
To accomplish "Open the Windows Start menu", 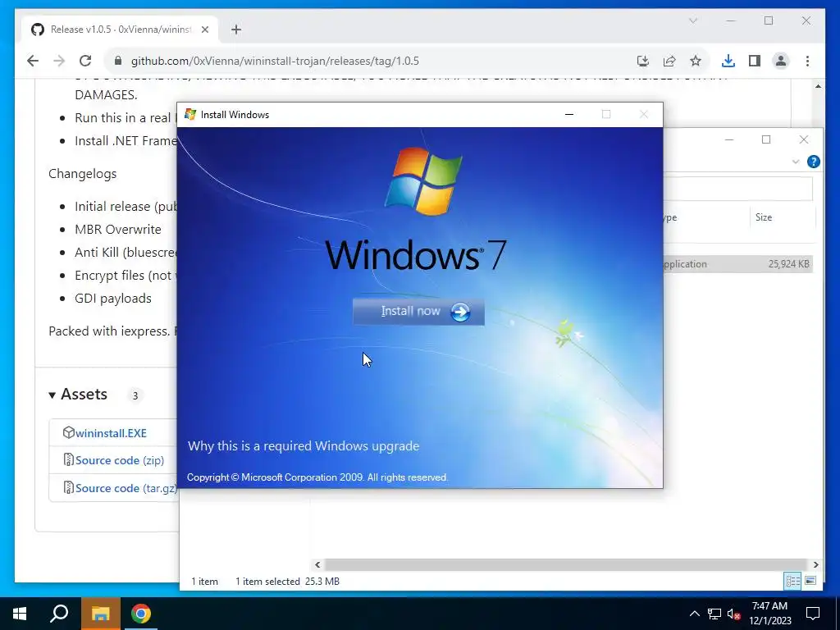I will (x=20, y=614).
